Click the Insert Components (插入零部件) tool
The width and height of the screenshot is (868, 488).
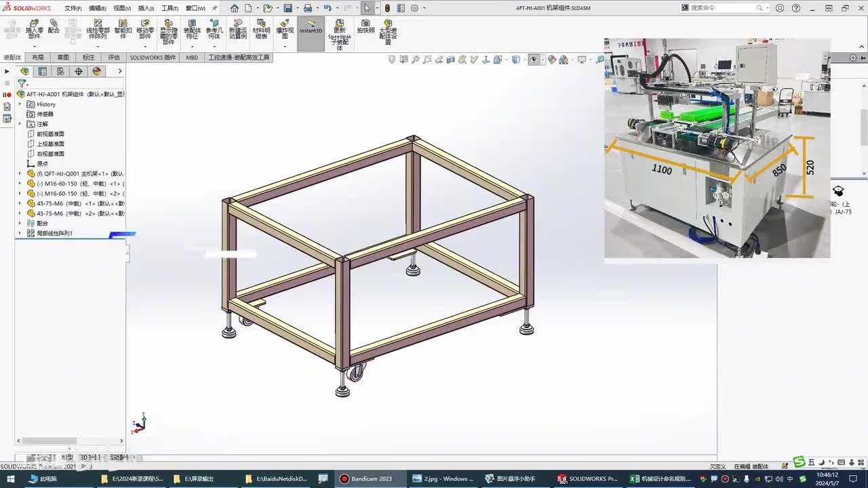coord(35,28)
